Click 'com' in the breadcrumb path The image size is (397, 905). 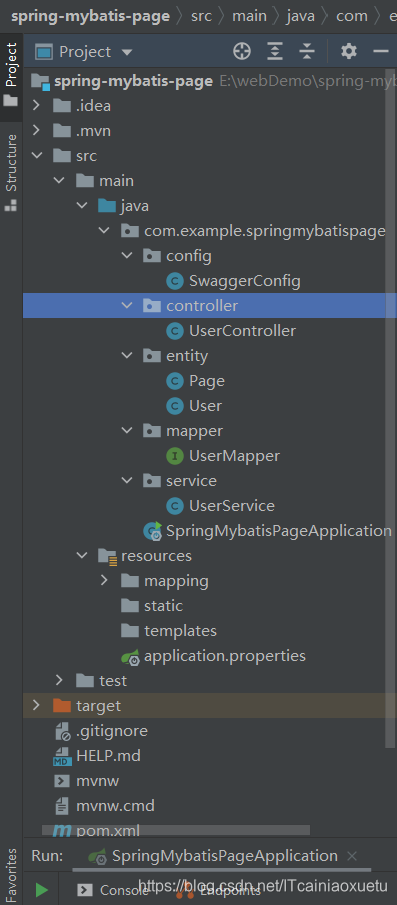351,16
